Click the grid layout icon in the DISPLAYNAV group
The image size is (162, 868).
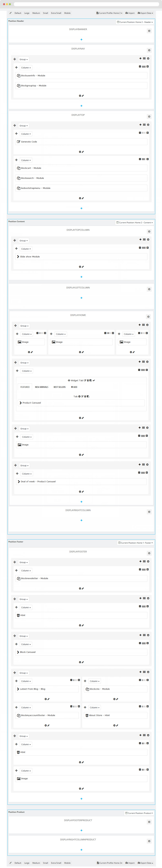click(x=144, y=59)
